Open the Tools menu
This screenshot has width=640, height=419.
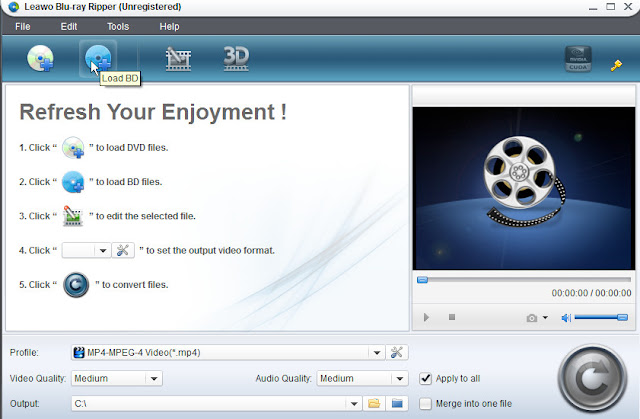(x=118, y=27)
